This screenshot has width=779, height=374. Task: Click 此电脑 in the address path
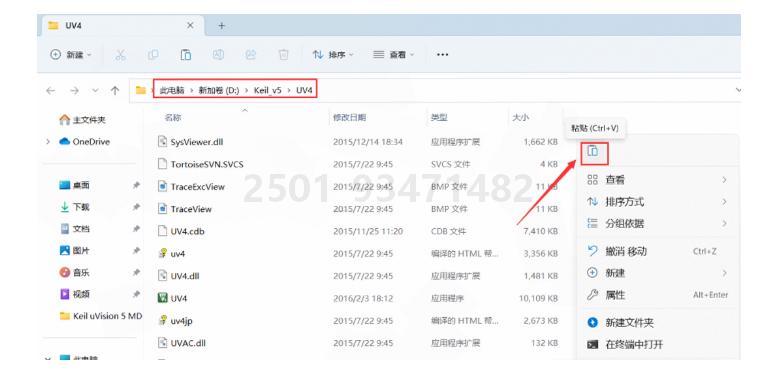point(172,90)
